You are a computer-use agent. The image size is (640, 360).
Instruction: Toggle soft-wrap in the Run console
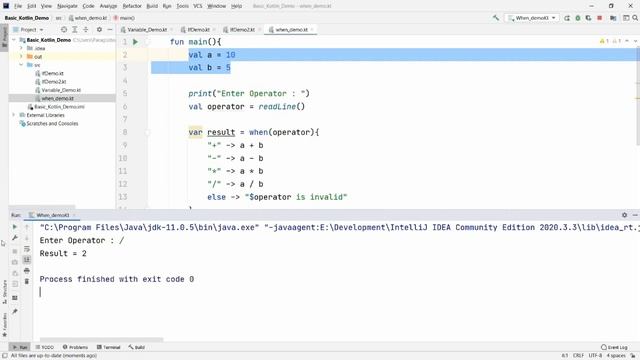27,249
